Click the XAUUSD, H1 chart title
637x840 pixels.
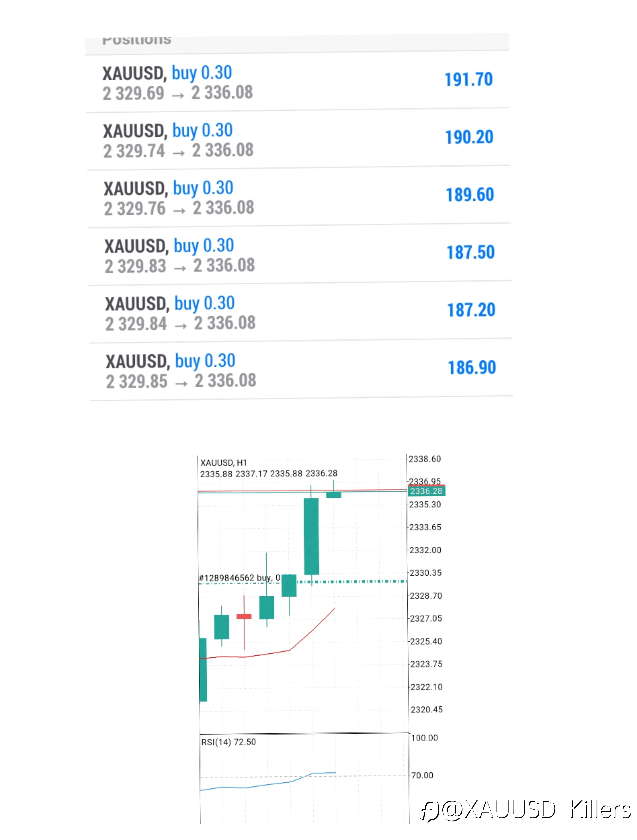[223, 463]
